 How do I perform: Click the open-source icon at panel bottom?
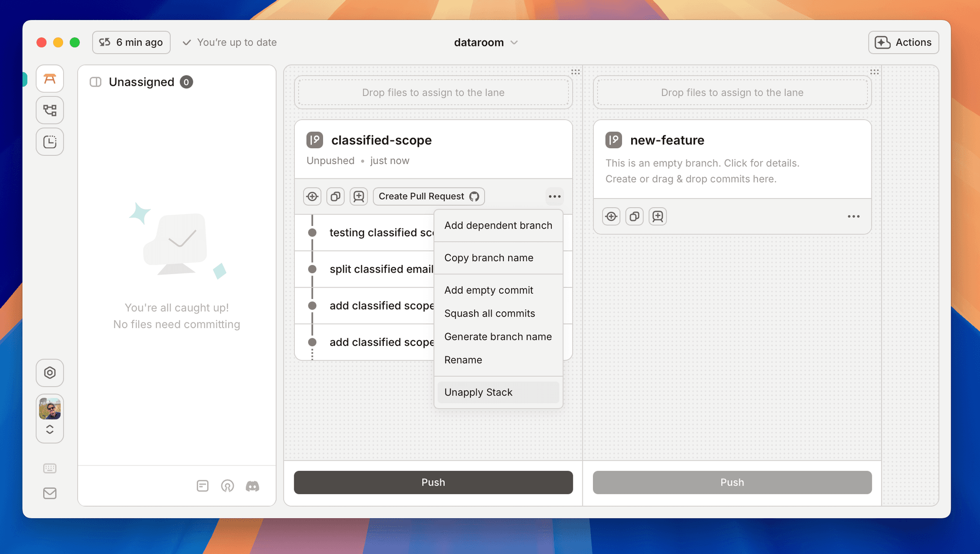coord(228,486)
